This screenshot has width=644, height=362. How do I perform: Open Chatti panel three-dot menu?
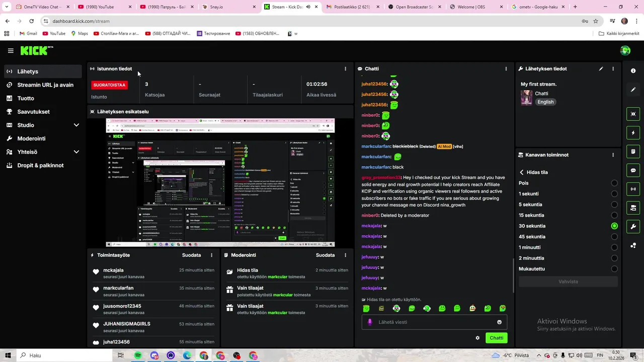pyautogui.click(x=506, y=69)
